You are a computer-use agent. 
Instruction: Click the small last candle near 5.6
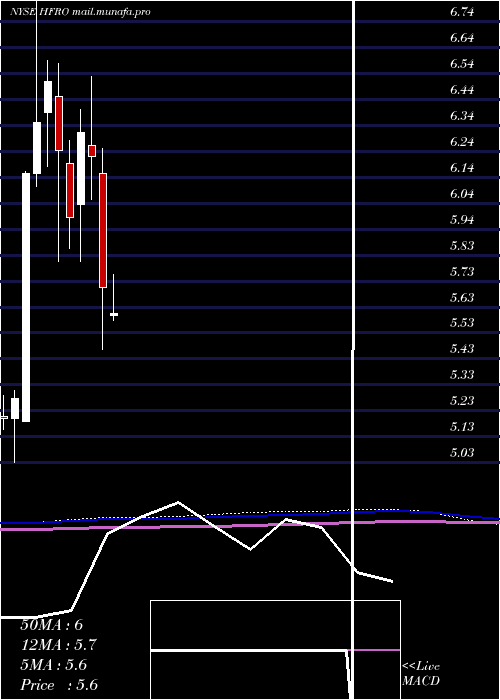pos(114,315)
